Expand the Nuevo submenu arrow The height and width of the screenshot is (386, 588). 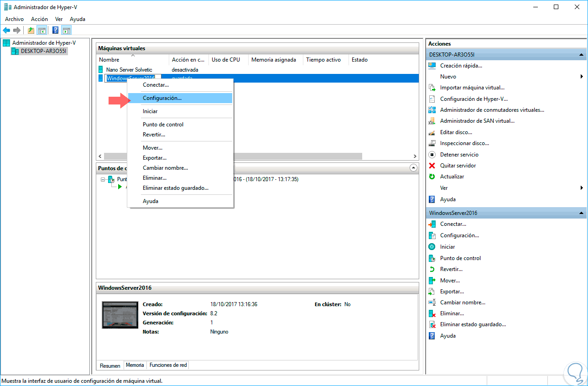tap(582, 77)
